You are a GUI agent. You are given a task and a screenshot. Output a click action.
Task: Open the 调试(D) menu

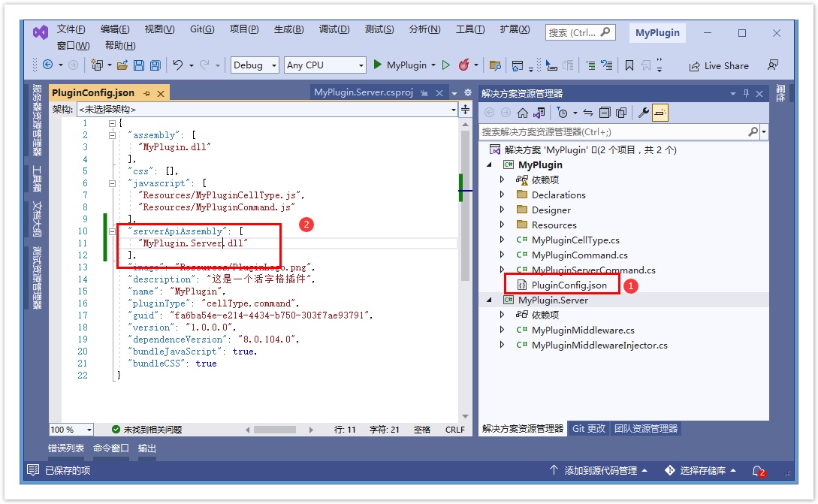[334, 29]
